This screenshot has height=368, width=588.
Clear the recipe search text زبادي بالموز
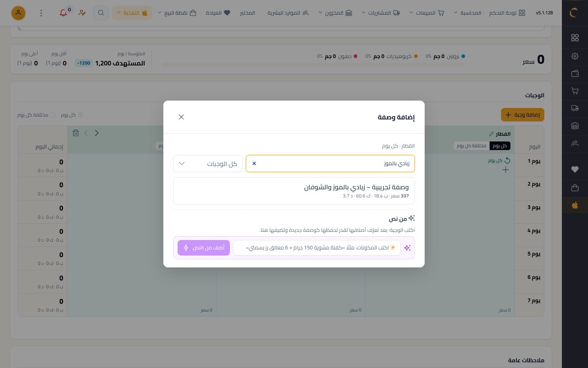[x=254, y=164]
